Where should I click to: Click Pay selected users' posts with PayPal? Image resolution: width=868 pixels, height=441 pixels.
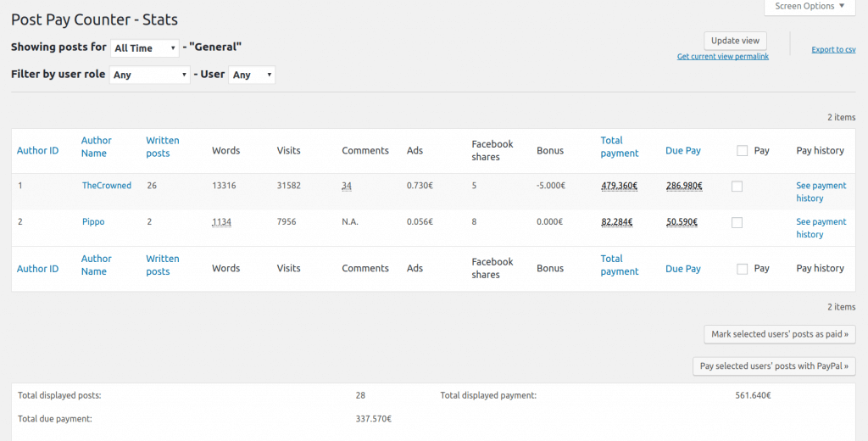click(x=774, y=366)
